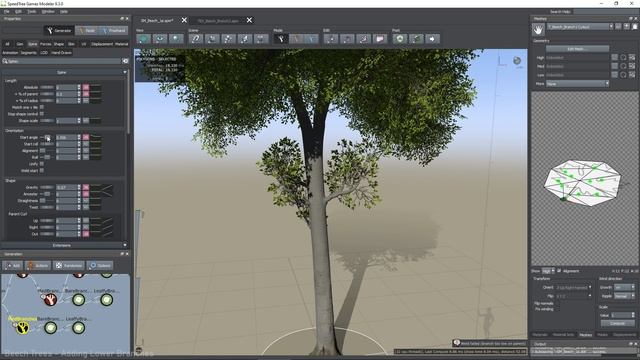Toggle the Match one + lite checkbox
The height and width of the screenshot is (360, 640).
[42, 107]
